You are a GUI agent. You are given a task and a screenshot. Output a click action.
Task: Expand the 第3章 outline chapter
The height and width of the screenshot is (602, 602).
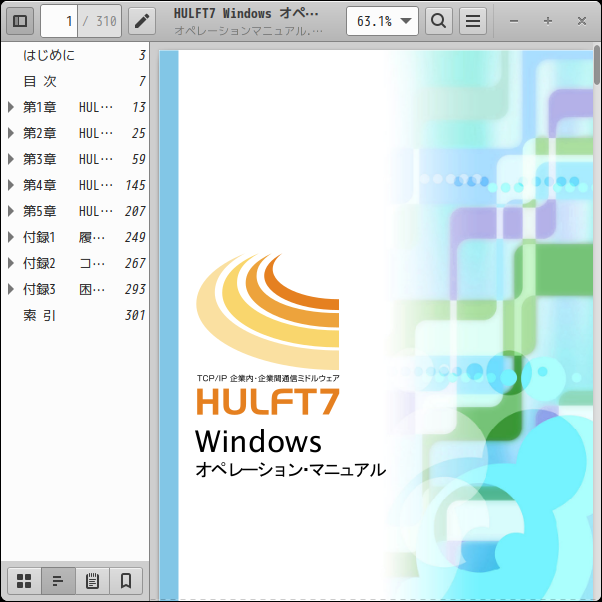(x=11, y=159)
